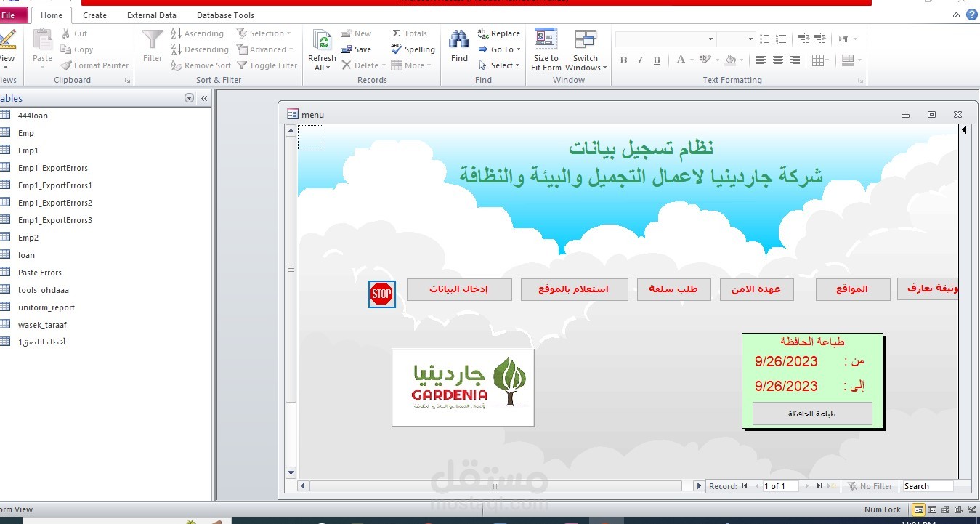
Task: Sort records Ascending
Action: 197,33
